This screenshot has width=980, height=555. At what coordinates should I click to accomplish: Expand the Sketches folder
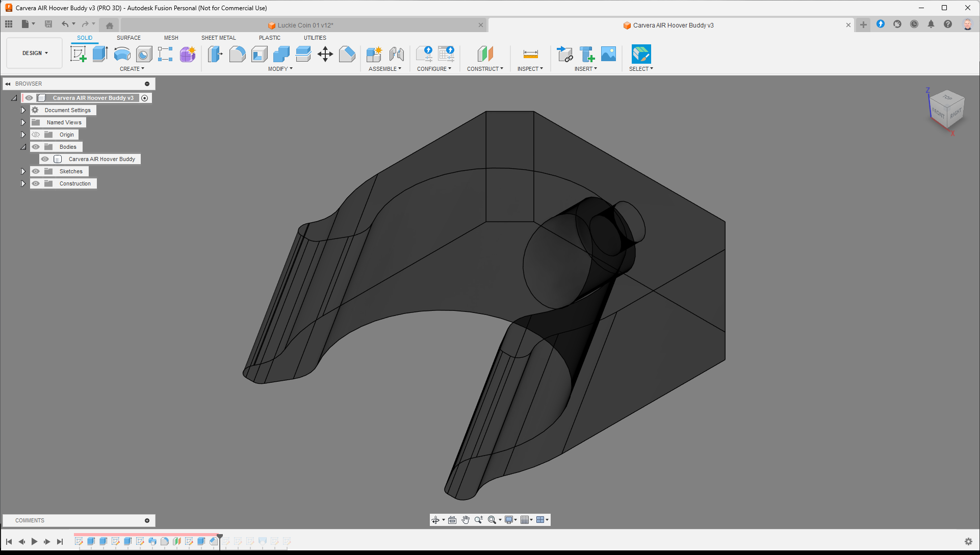tap(23, 171)
